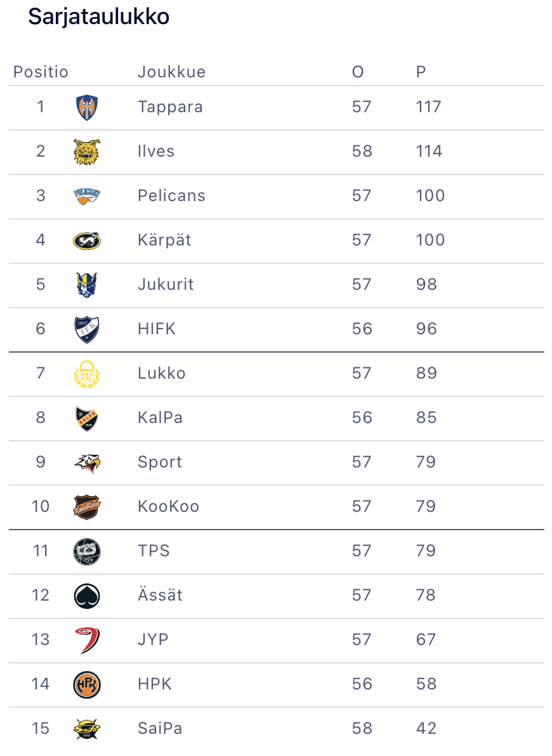Image resolution: width=552 pixels, height=756 pixels.
Task: Click the JYP red logo
Action: click(x=87, y=640)
